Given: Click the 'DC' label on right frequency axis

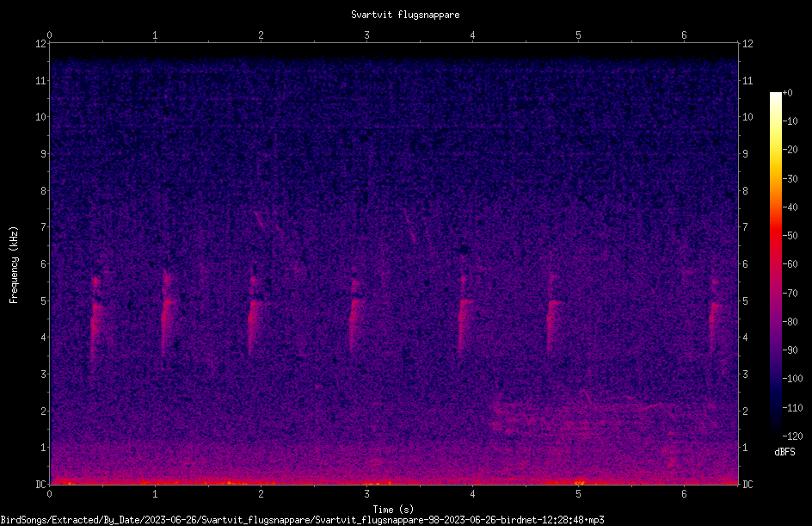Looking at the screenshot, I should click(x=747, y=485).
